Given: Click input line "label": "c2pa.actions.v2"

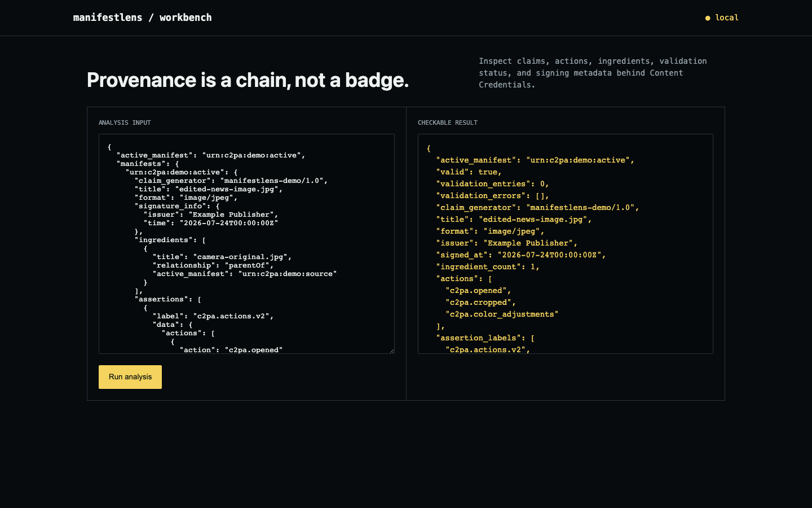Looking at the screenshot, I should tap(213, 316).
